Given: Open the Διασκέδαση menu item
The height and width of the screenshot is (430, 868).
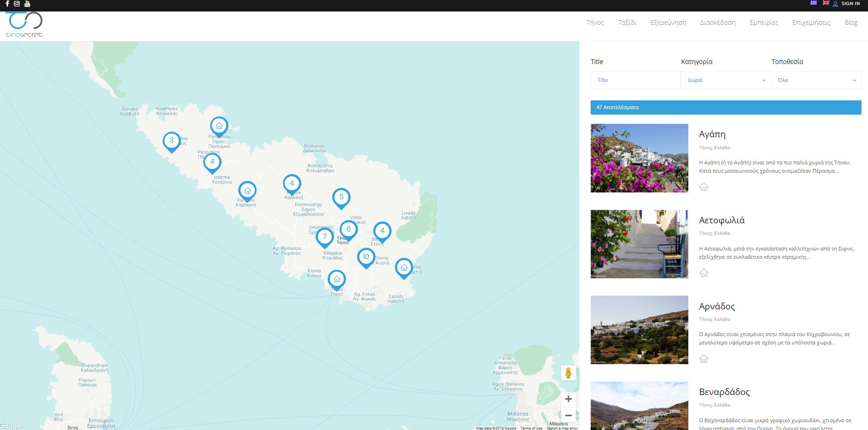Looking at the screenshot, I should tap(717, 23).
